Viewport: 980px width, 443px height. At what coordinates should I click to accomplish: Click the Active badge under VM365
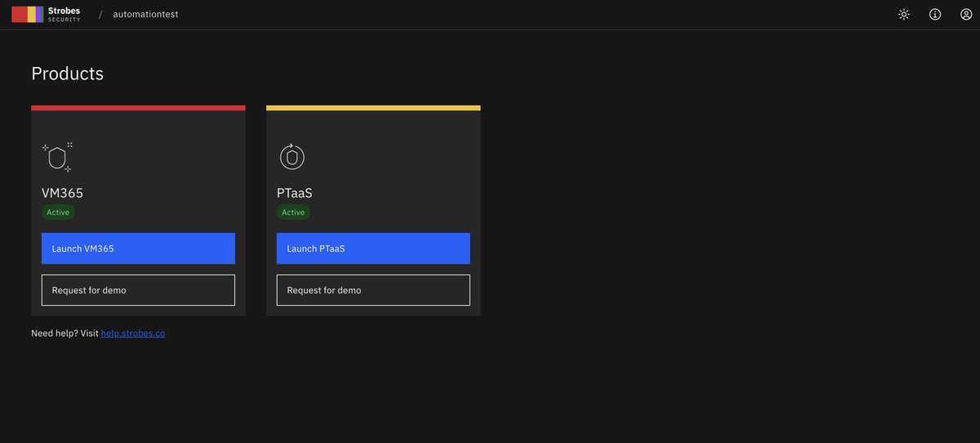(58, 213)
